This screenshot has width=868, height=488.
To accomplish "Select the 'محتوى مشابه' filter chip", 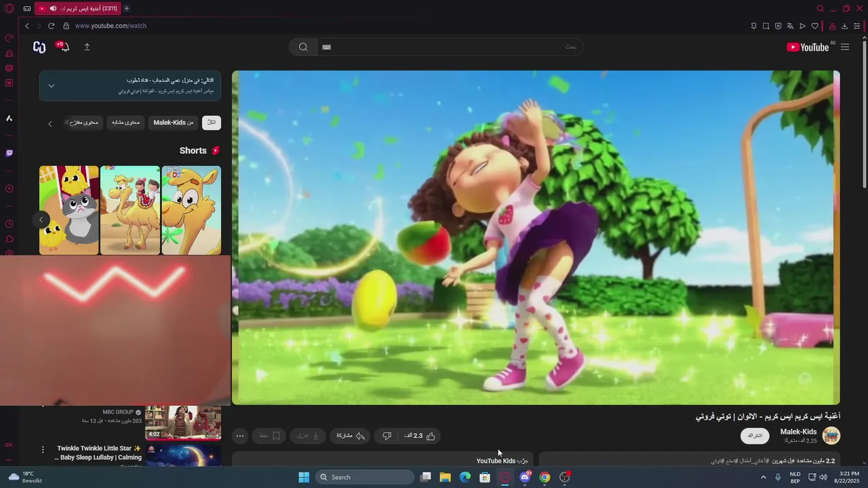I will click(125, 123).
